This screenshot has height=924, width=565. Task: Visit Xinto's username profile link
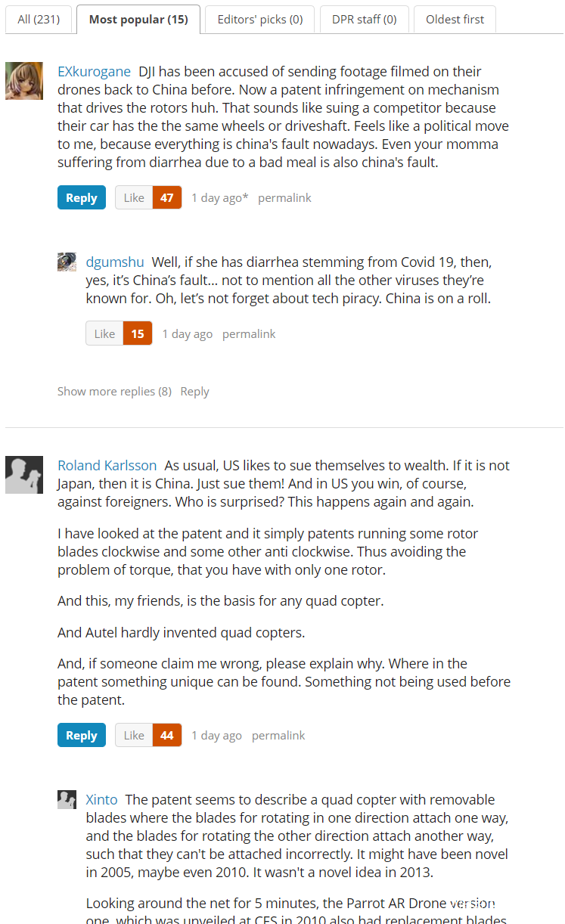click(x=101, y=800)
